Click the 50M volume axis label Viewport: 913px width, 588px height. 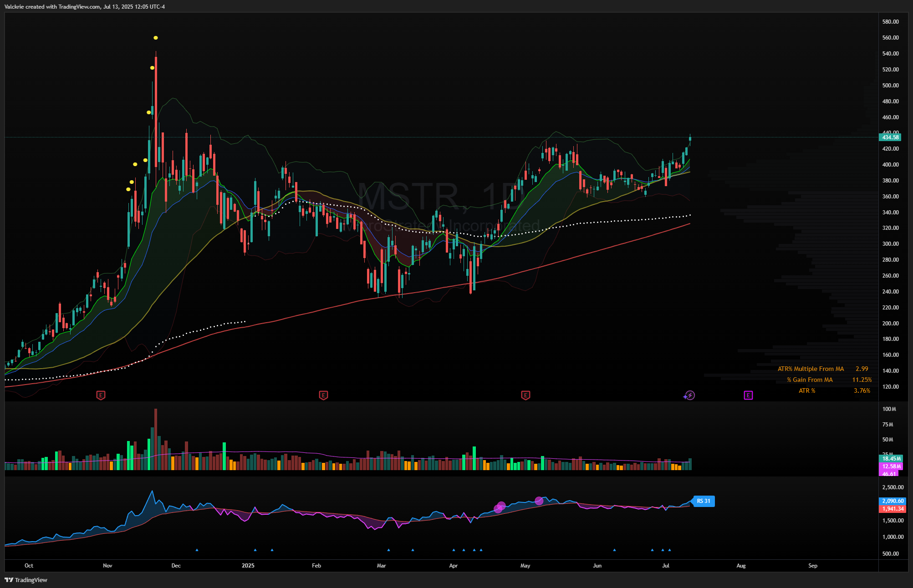[x=887, y=439]
